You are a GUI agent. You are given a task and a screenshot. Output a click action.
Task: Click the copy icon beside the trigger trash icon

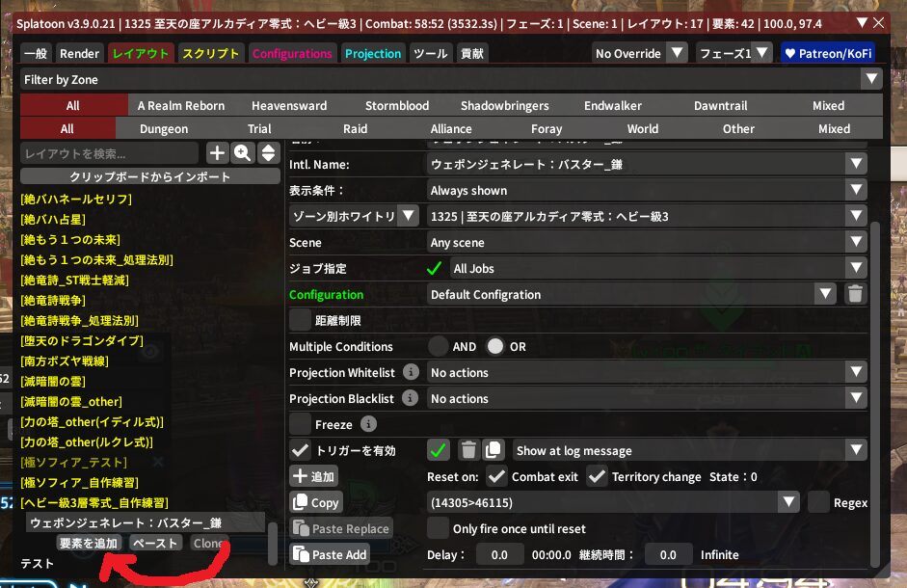pyautogui.click(x=494, y=450)
